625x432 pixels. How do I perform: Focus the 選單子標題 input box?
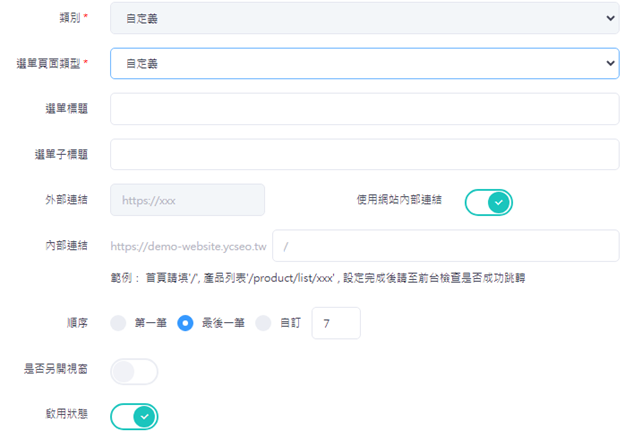(x=364, y=154)
